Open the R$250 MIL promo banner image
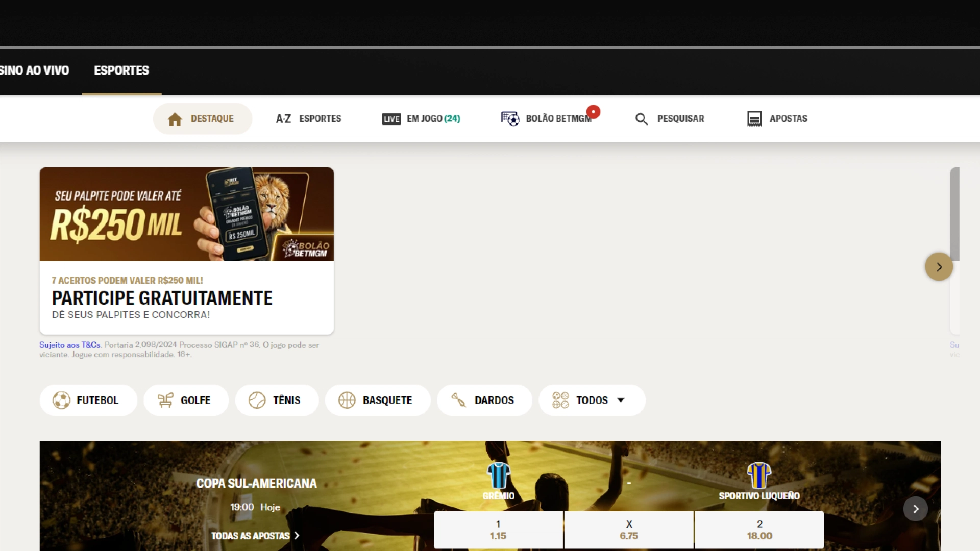 point(187,214)
